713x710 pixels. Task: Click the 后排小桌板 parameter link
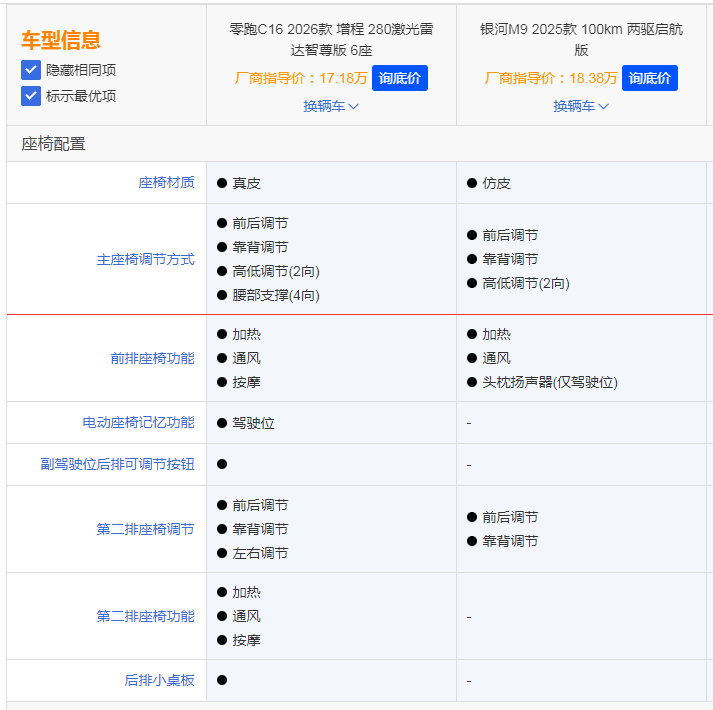click(159, 680)
